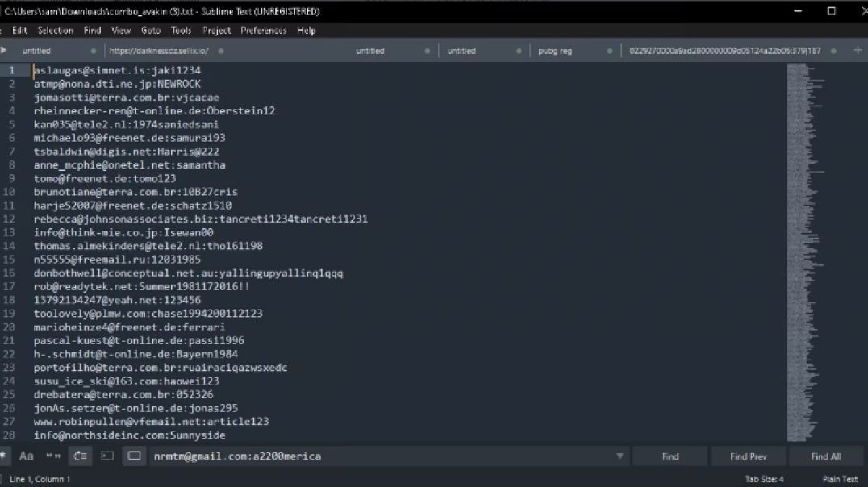Click line number 1 in the gutter
This screenshot has width=868, height=487.
click(x=11, y=70)
